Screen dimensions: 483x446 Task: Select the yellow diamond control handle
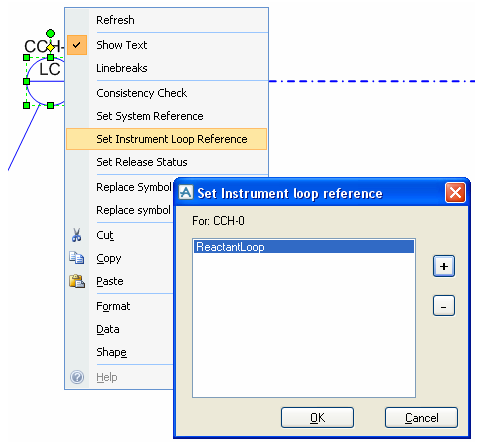[x=50, y=47]
